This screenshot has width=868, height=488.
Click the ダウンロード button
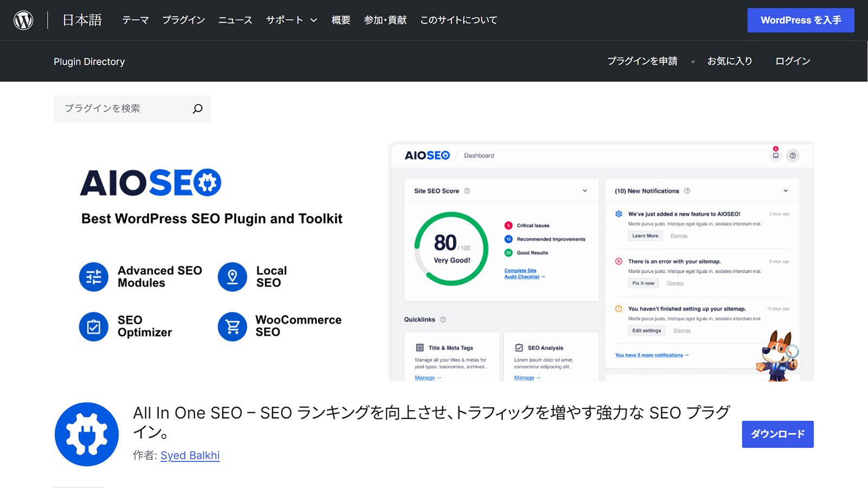(x=778, y=434)
